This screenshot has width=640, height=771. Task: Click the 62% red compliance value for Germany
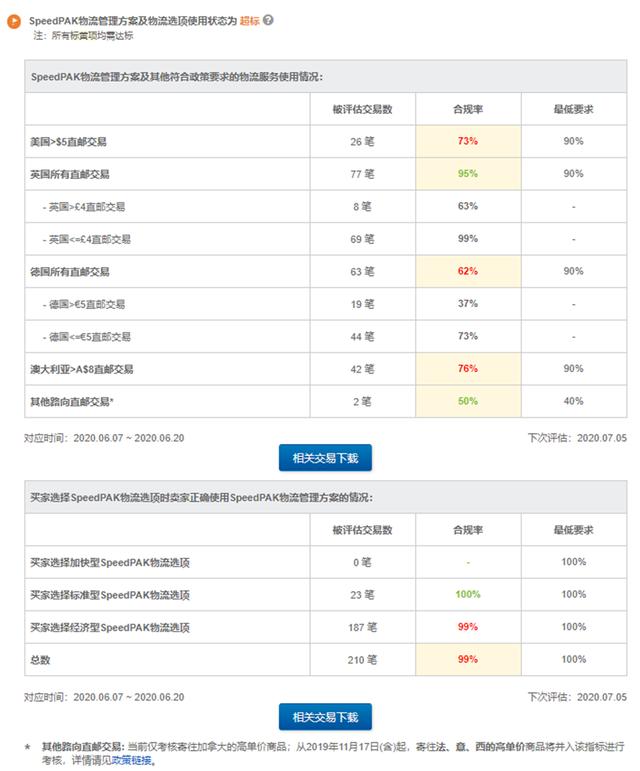(x=467, y=271)
